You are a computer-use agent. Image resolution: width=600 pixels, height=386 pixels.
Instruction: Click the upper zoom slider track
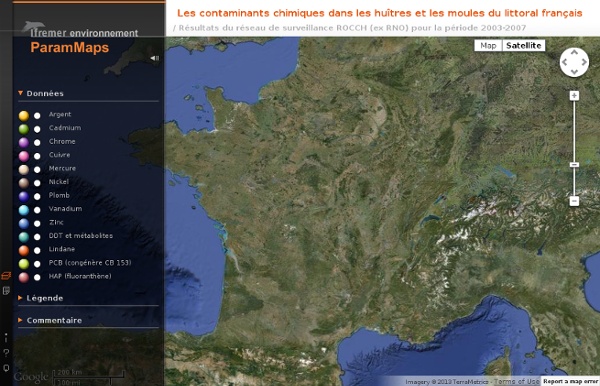(x=574, y=131)
